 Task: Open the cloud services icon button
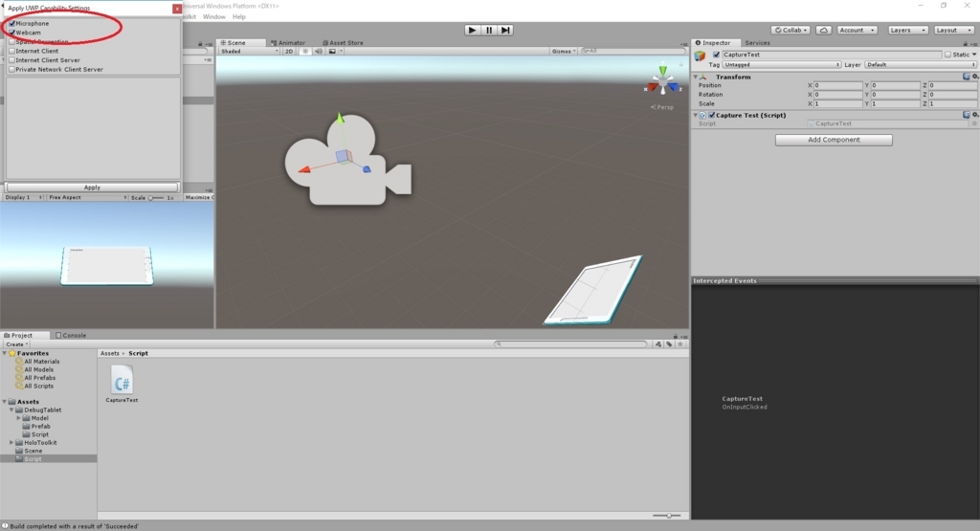pyautogui.click(x=824, y=30)
